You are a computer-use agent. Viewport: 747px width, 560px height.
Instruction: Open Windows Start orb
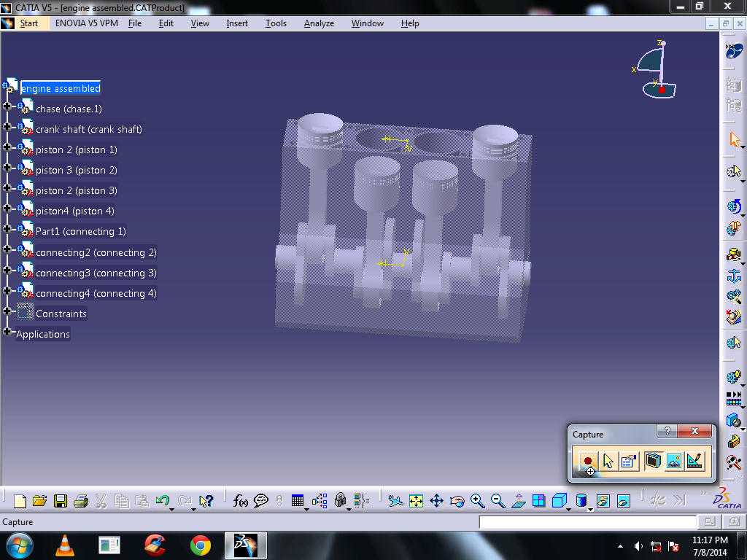point(19,545)
